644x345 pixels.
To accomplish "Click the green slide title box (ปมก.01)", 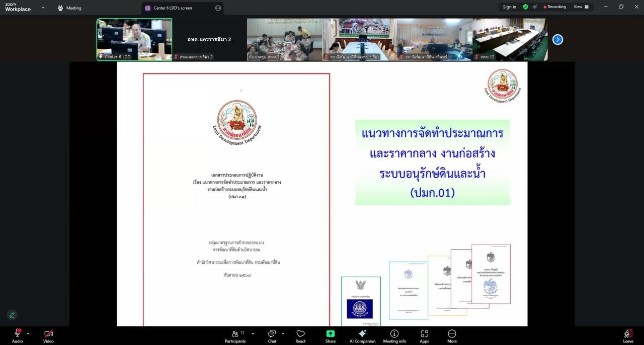I will (433, 162).
